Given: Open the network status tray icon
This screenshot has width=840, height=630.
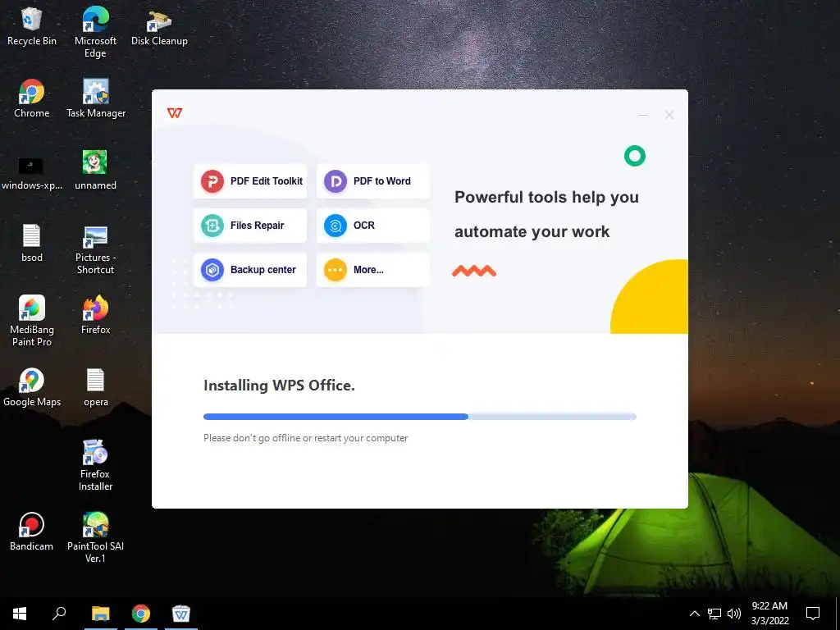Looking at the screenshot, I should pos(714,614).
